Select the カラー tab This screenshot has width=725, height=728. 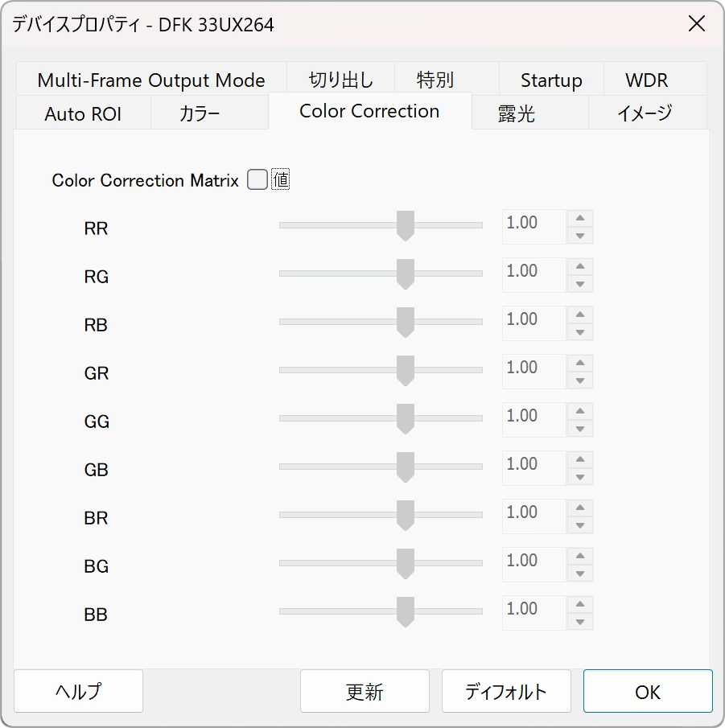pos(200,113)
